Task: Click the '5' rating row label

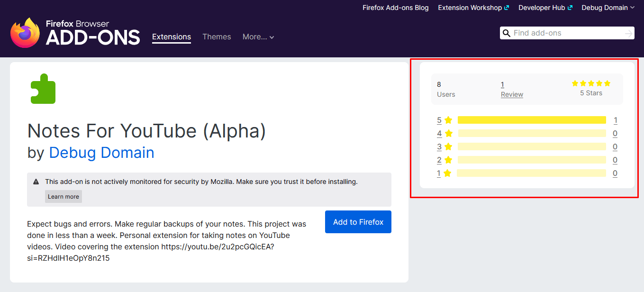Action: point(439,120)
